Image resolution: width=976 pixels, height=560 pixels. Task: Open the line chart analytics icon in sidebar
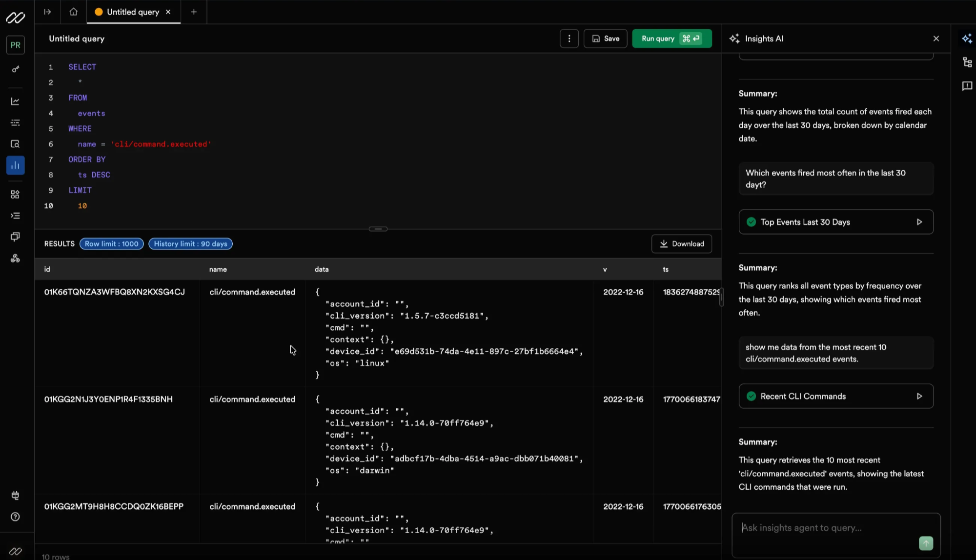click(x=15, y=101)
